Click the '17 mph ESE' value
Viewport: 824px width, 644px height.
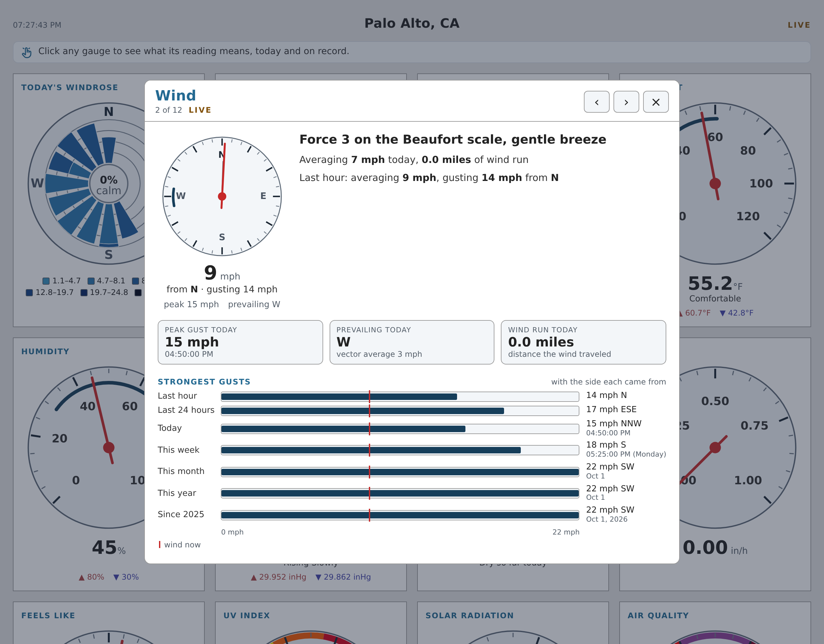pos(611,409)
